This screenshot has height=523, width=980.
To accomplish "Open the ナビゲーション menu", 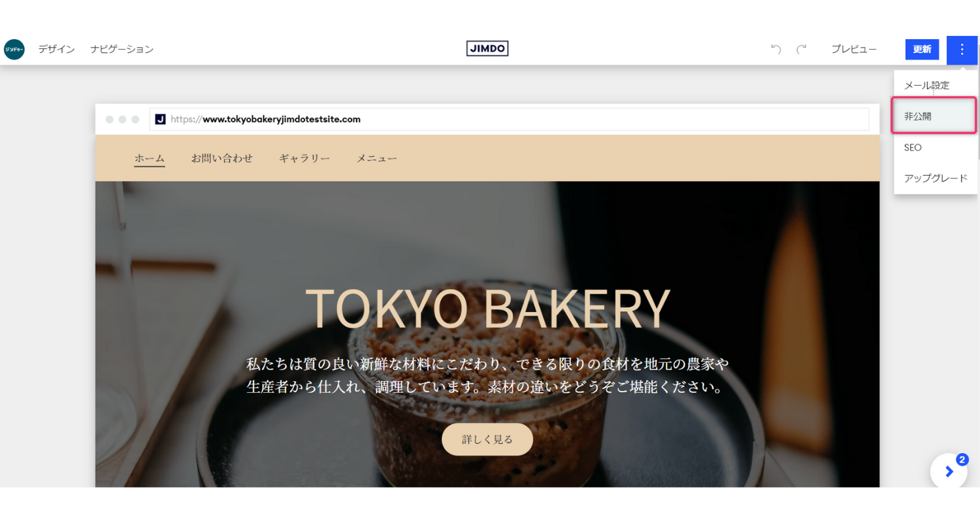I will pos(122,48).
